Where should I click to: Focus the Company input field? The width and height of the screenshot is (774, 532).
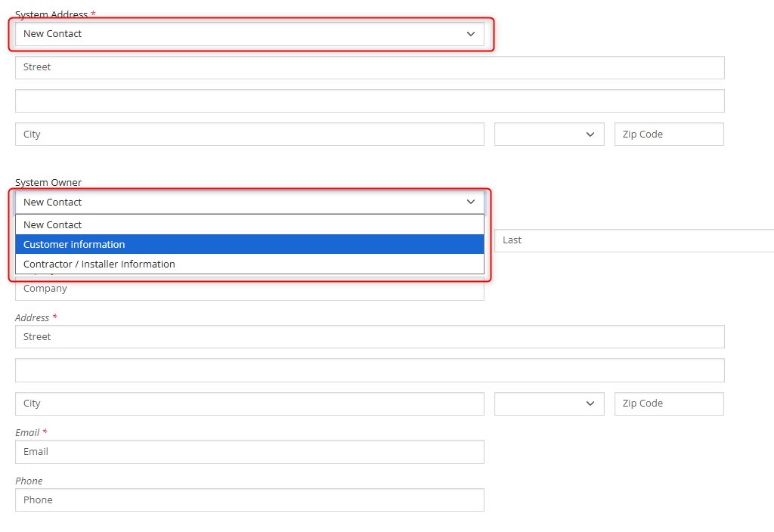point(249,289)
